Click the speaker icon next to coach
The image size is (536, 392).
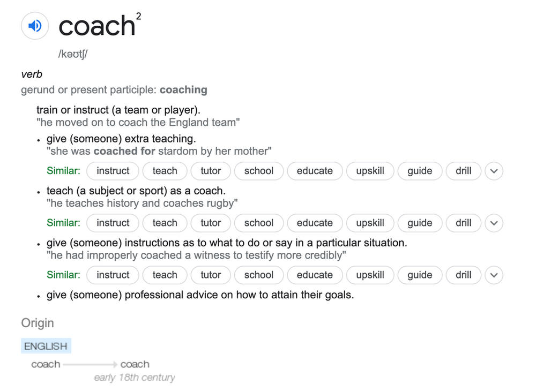(35, 26)
